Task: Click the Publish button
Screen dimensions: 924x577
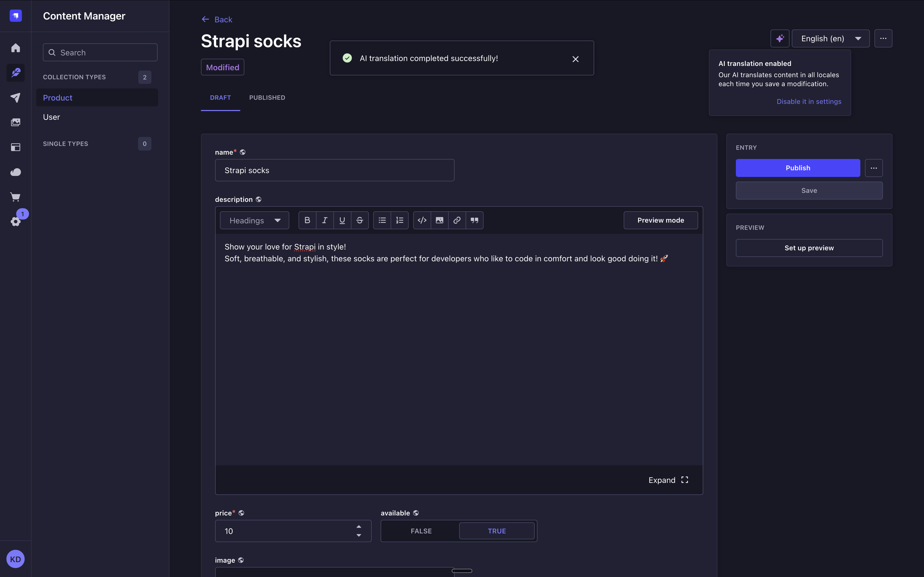Action: 798,168
